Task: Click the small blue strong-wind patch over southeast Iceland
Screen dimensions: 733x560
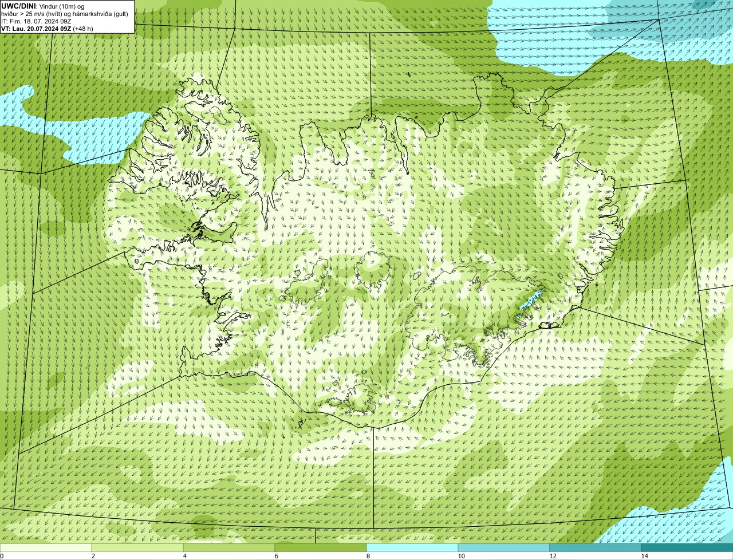Action: coord(531,300)
